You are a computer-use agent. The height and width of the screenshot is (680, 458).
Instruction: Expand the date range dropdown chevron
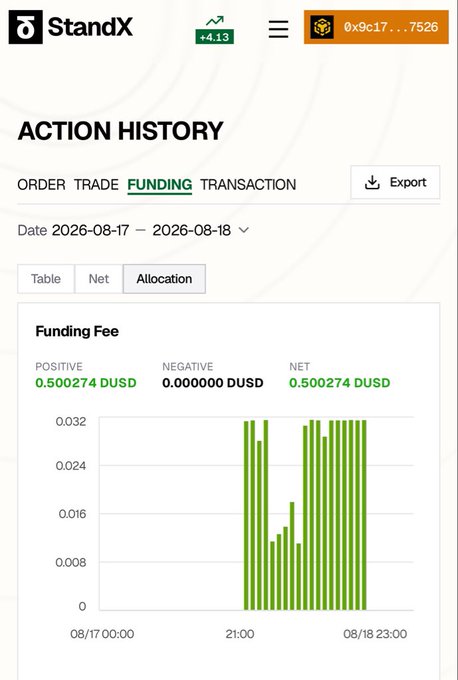point(244,230)
